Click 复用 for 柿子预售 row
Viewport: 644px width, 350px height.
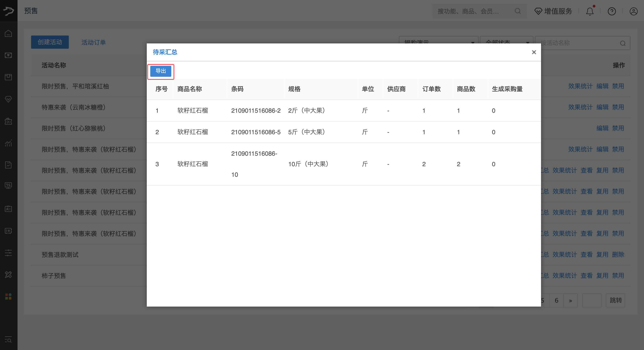(x=602, y=275)
